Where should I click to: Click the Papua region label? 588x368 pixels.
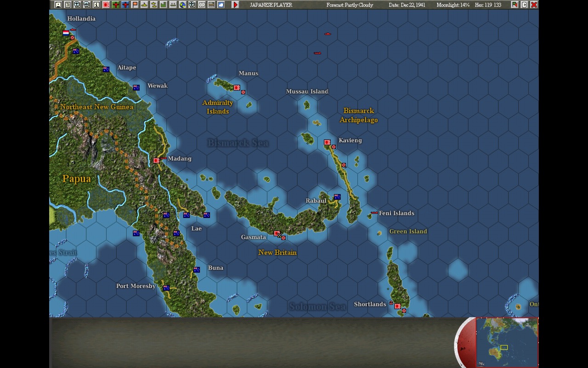tap(77, 179)
